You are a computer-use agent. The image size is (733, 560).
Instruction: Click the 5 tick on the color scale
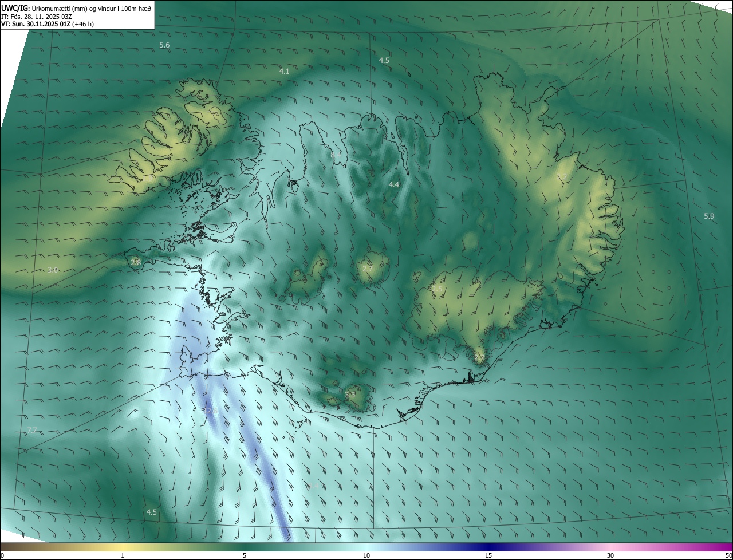click(245, 555)
